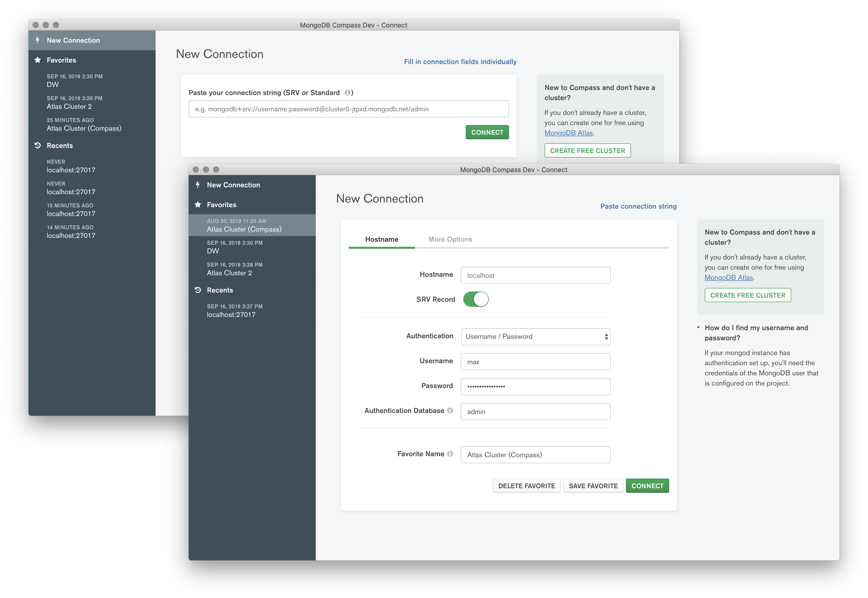Enable the SRV Record toggle
868x598 pixels.
477,300
